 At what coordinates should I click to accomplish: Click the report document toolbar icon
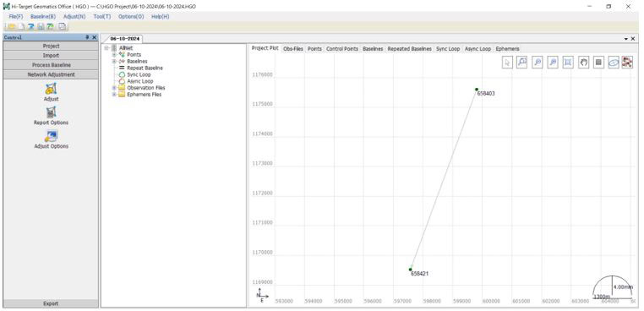[62, 27]
